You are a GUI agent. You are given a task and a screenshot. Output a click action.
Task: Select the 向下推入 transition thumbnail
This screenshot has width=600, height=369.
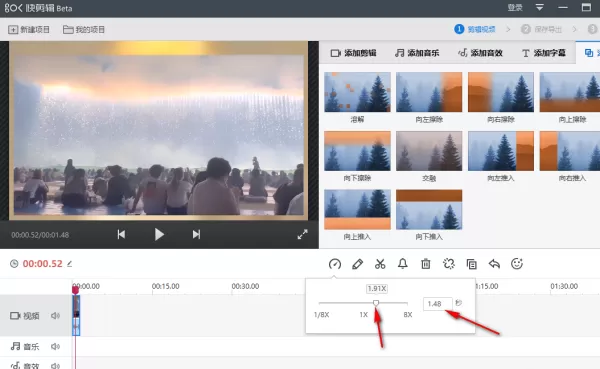(429, 209)
